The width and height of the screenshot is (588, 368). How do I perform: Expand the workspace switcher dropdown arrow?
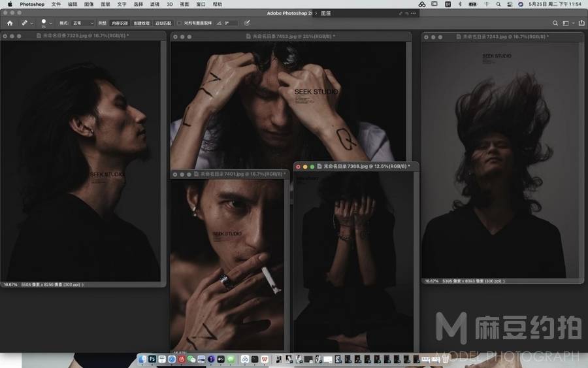click(x=573, y=24)
